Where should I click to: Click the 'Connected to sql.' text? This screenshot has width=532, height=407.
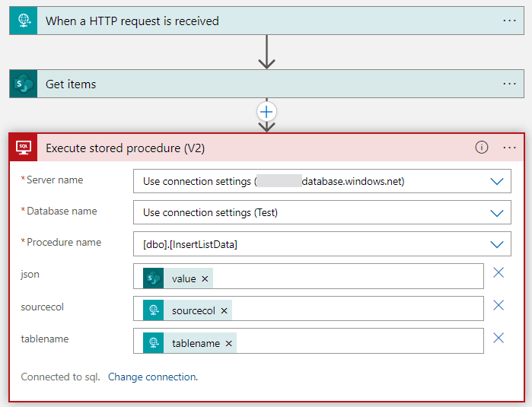pyautogui.click(x=60, y=377)
